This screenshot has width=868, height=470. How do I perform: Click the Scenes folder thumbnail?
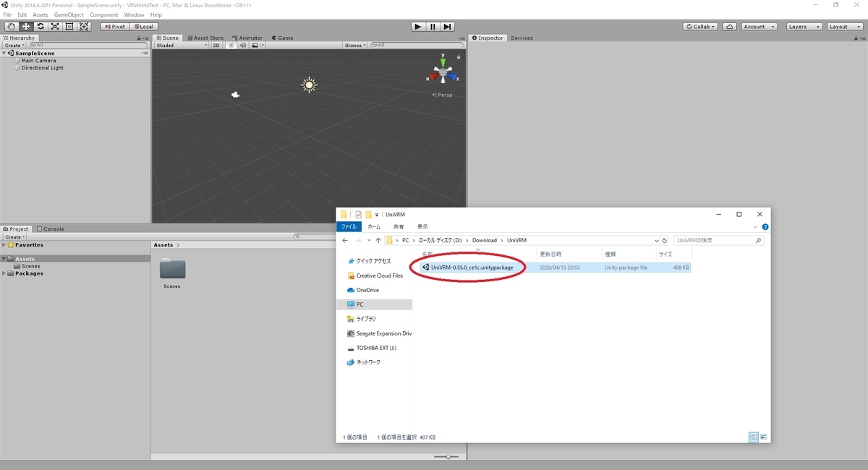point(172,268)
